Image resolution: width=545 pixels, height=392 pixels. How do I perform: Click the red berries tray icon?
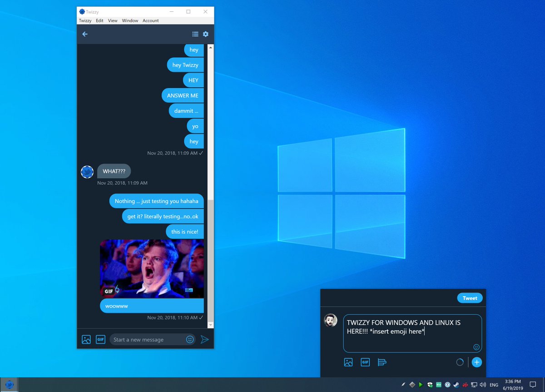465,385
